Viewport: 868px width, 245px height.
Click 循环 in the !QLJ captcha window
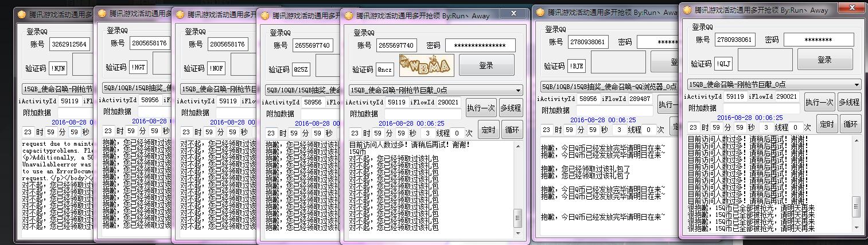pos(850,124)
